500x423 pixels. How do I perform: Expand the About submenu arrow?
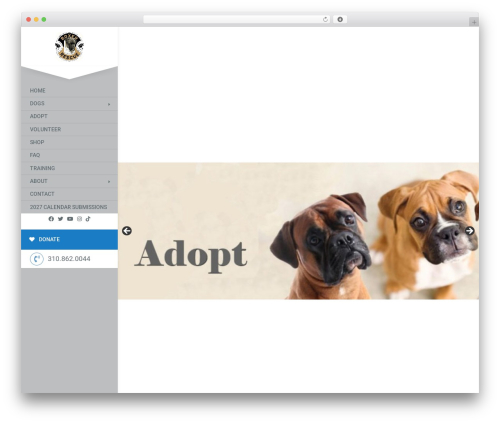click(109, 182)
